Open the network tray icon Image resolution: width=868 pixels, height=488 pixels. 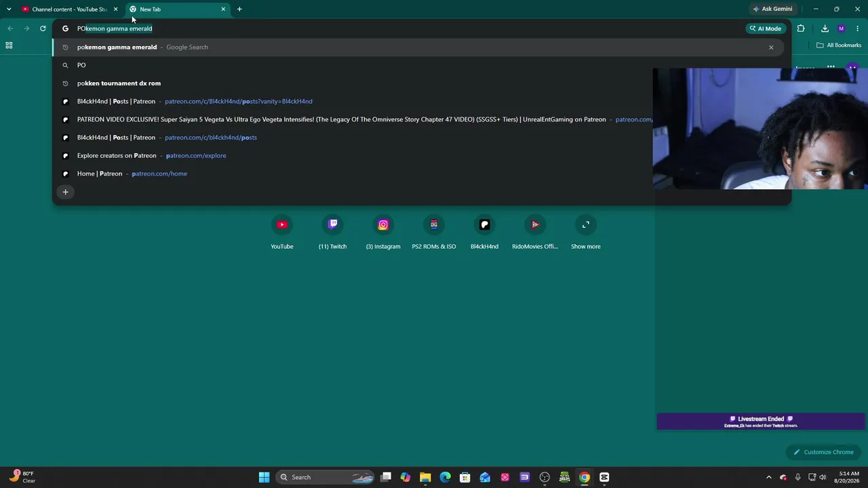click(x=812, y=477)
